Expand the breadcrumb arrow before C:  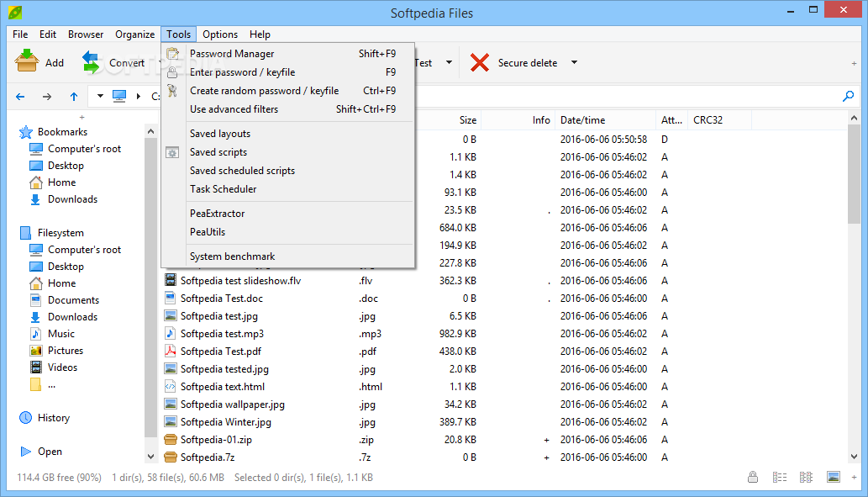(x=139, y=97)
